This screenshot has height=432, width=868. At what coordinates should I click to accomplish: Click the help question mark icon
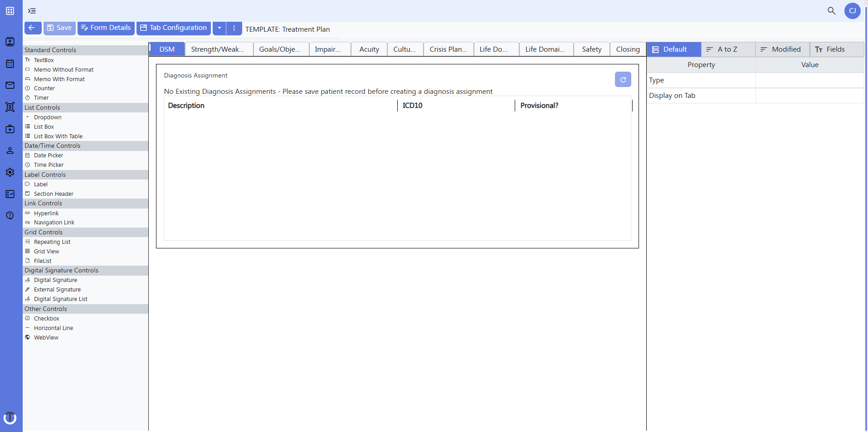click(x=10, y=215)
